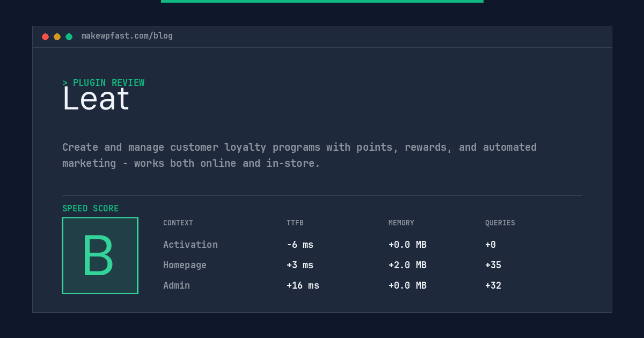Screen dimensions: 644x338
Task: Click the Leat plugin title
Action: click(96, 99)
